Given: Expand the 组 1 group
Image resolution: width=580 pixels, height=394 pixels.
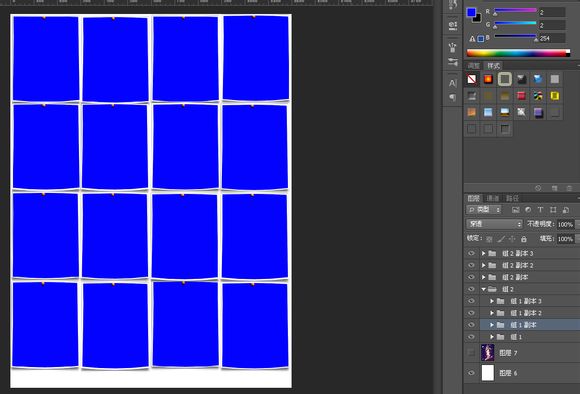Looking at the screenshot, I should (492, 337).
